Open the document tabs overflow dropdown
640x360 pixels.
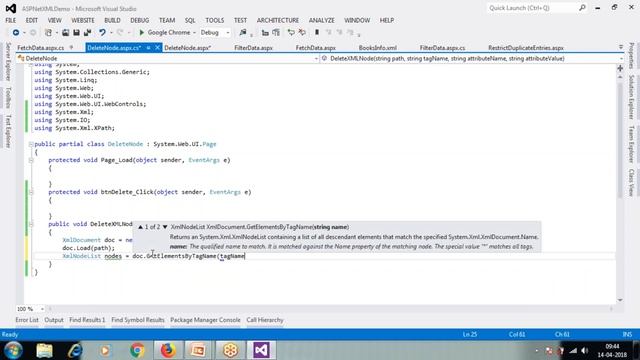pos(621,47)
